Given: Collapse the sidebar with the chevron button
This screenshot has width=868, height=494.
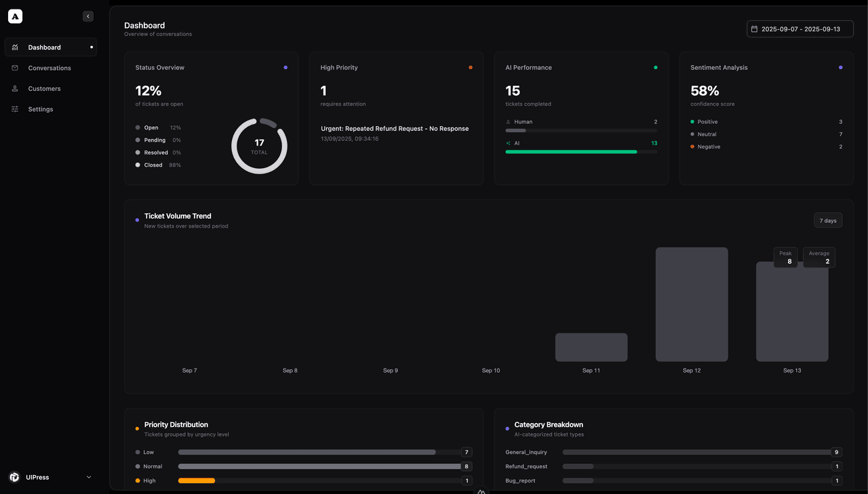Looking at the screenshot, I should [x=88, y=16].
